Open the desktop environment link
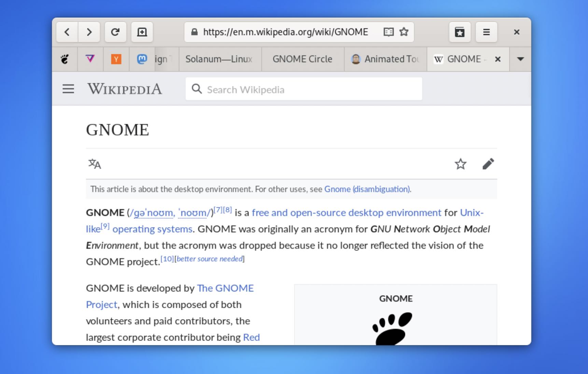588x374 pixels. 395,213
